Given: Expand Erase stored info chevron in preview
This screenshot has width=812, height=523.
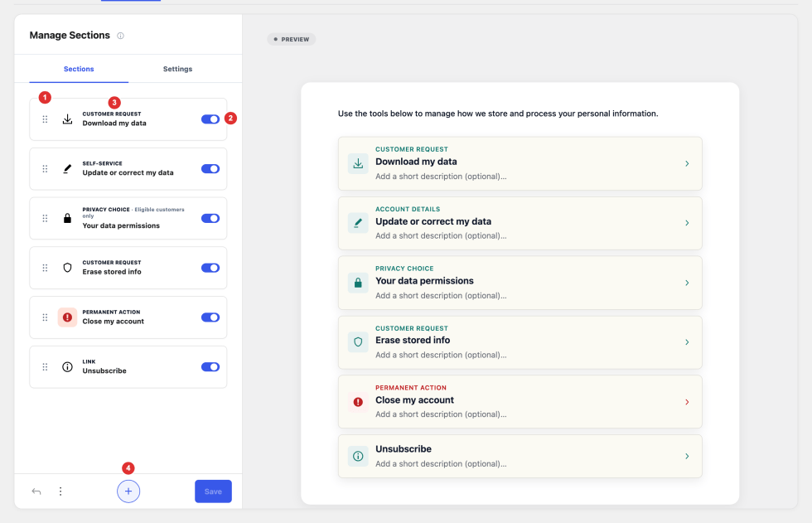Looking at the screenshot, I should tap(687, 342).
